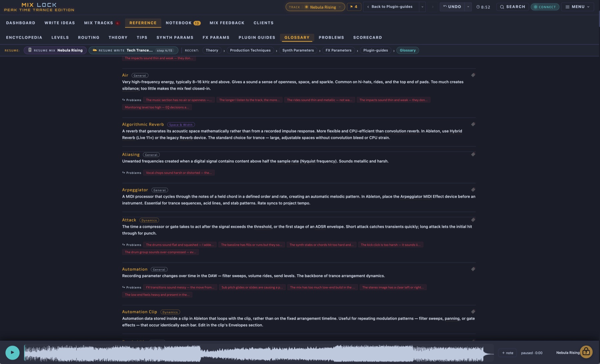
Task: Click the Mix Lock logo
Action: coord(39,7)
